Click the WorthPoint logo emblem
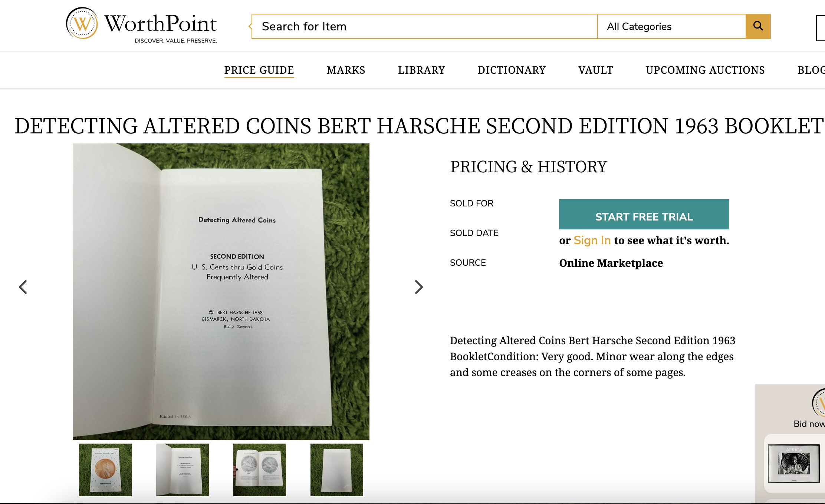This screenshot has width=825, height=504. 82,23
